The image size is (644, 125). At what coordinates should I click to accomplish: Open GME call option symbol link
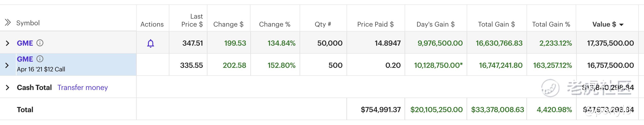25,59
